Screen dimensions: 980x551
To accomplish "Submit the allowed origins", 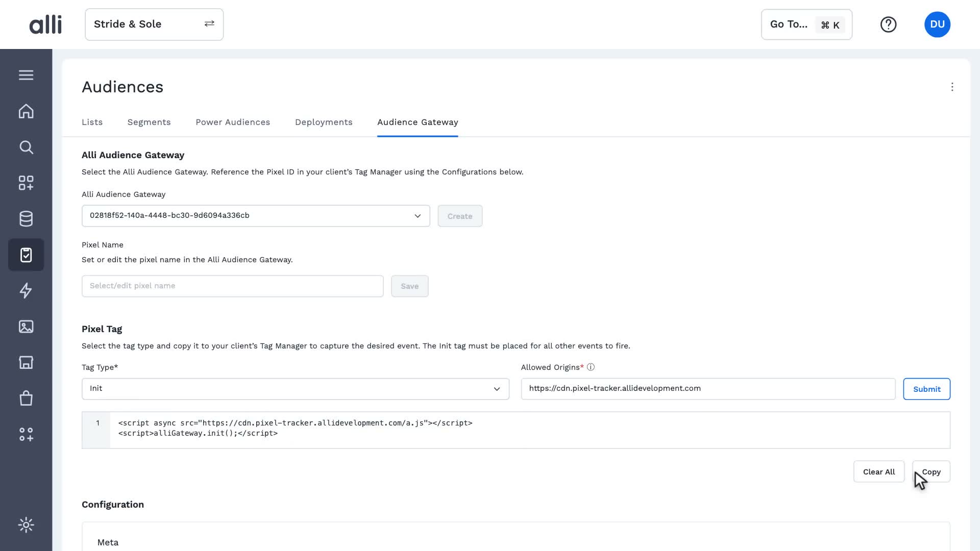I will (x=926, y=389).
